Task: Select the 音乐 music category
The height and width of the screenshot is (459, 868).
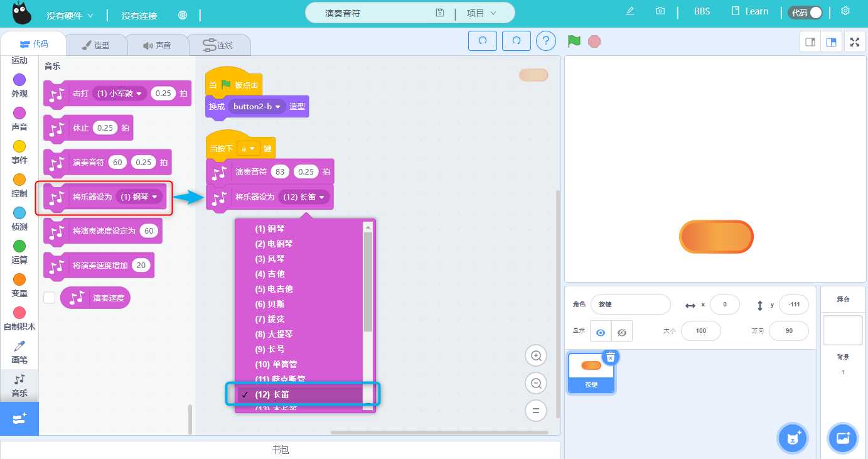Action: (x=19, y=385)
